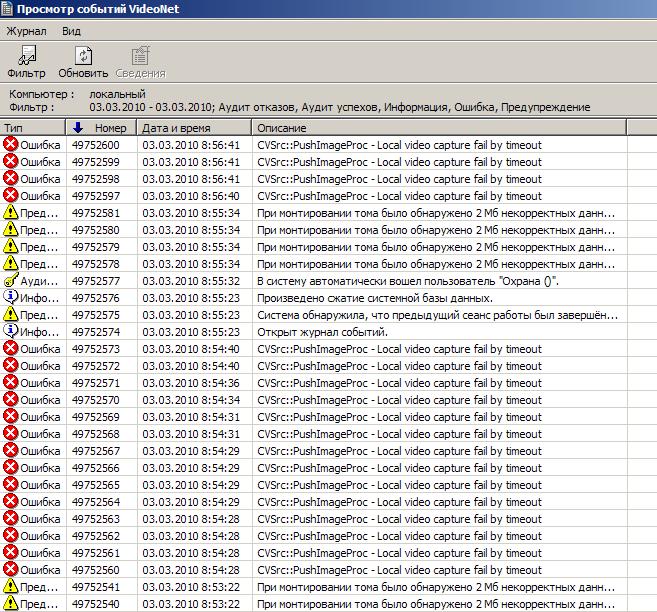This screenshot has height=612, width=657.
Task: Select event number 49752560
Action: point(96,570)
